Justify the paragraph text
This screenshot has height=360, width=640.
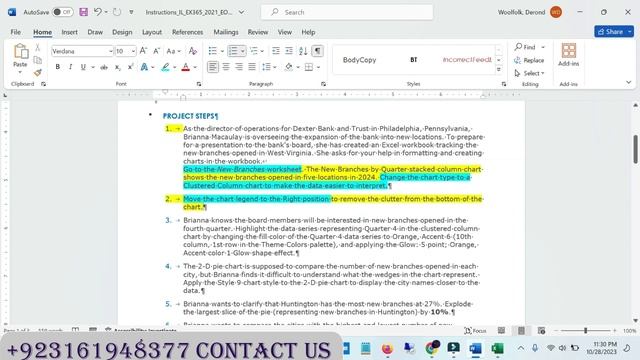[252, 67]
